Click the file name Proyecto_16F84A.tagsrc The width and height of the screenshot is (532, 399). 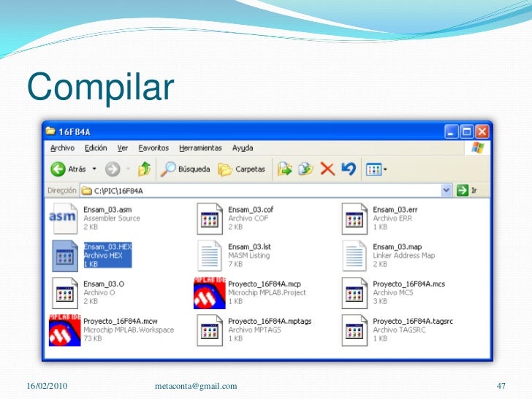point(413,321)
